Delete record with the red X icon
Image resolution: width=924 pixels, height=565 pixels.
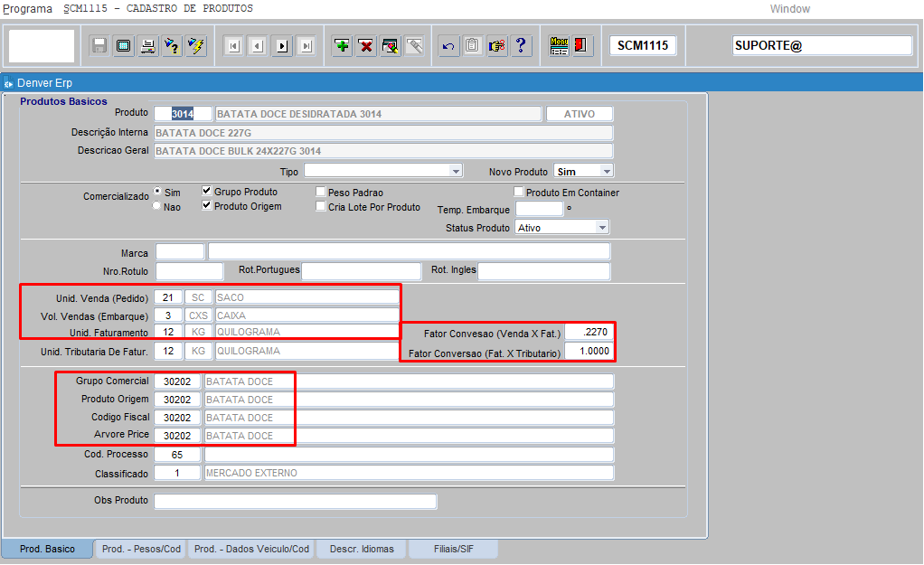point(366,45)
